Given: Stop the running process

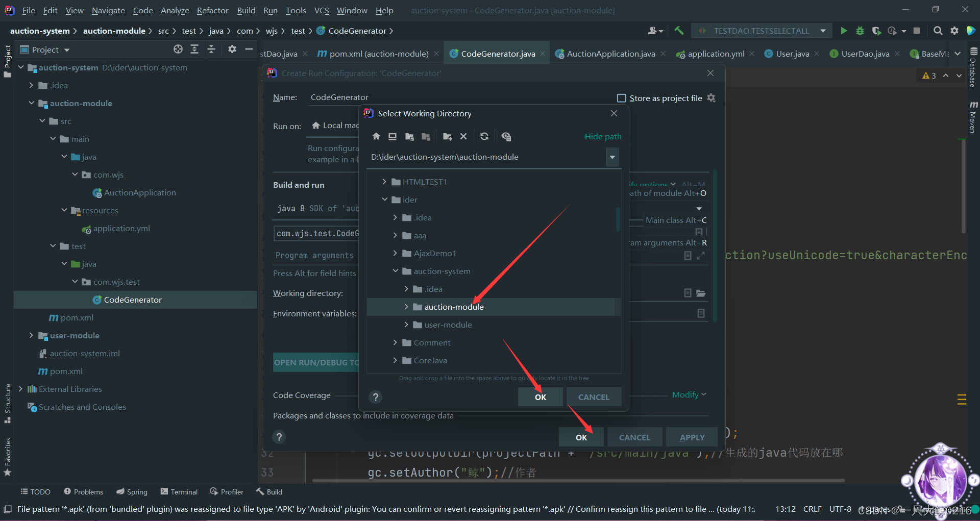Looking at the screenshot, I should (917, 31).
